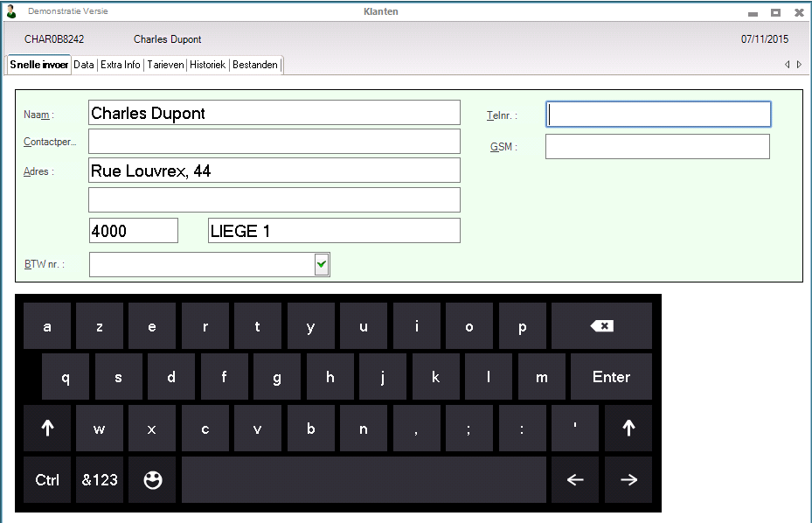Switch keyboard to &123 symbols layout
Image resolution: width=812 pixels, height=523 pixels.
point(100,479)
